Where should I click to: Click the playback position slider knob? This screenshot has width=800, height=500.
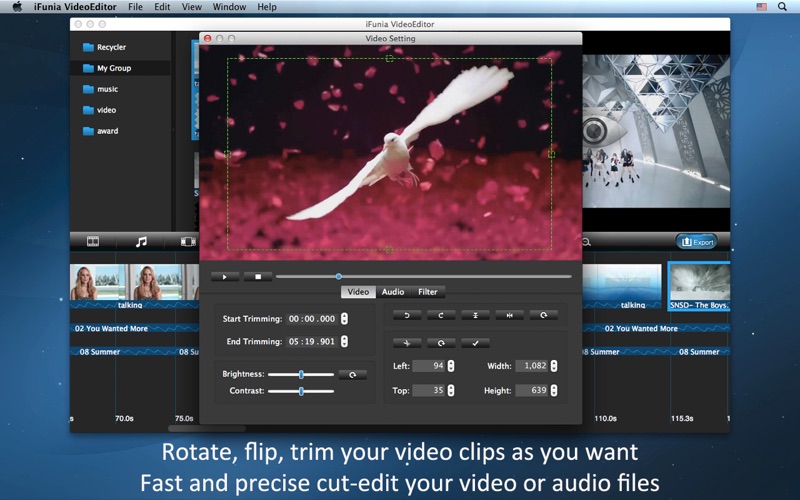tap(339, 277)
